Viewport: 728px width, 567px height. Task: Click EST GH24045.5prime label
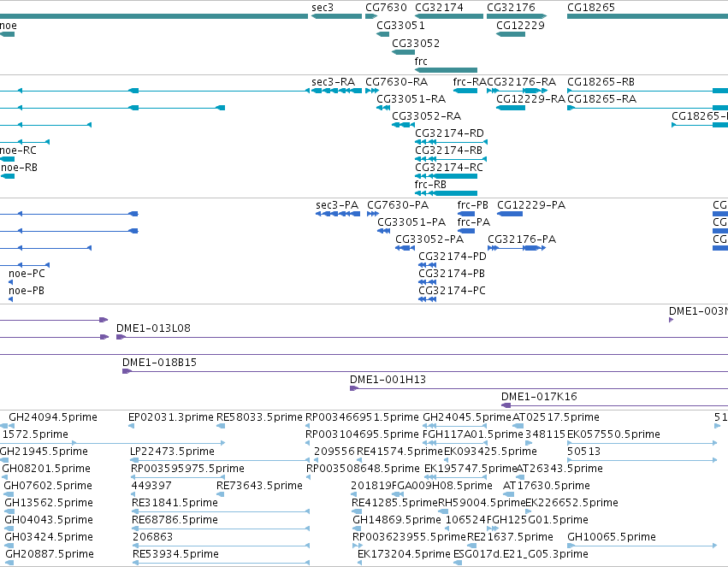click(x=466, y=417)
